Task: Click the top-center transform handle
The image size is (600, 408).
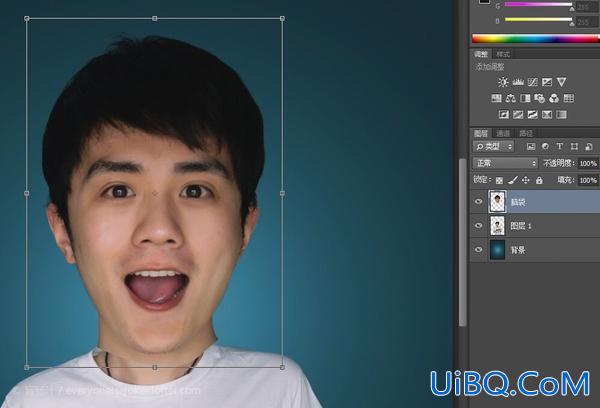Action: pyautogui.click(x=155, y=18)
